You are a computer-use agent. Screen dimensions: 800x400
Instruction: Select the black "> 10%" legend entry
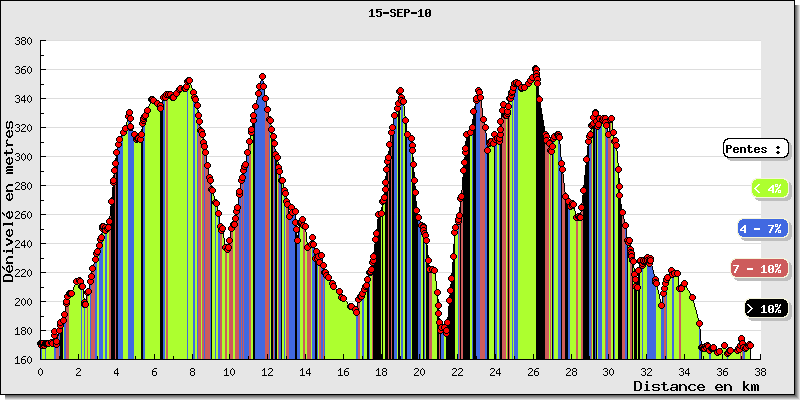(766, 309)
